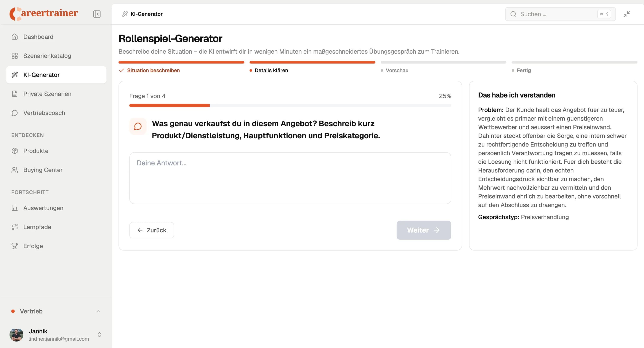Click the Zurück button
The height and width of the screenshot is (348, 644).
tap(152, 230)
